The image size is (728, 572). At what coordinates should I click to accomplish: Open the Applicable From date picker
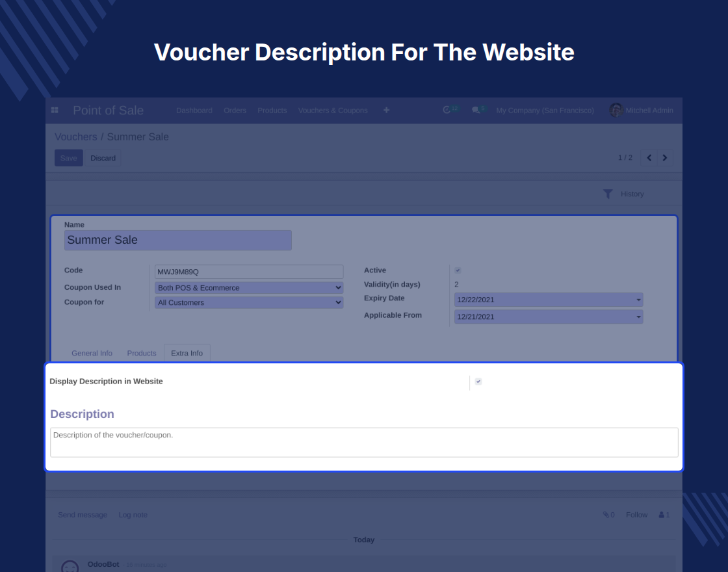[549, 317]
